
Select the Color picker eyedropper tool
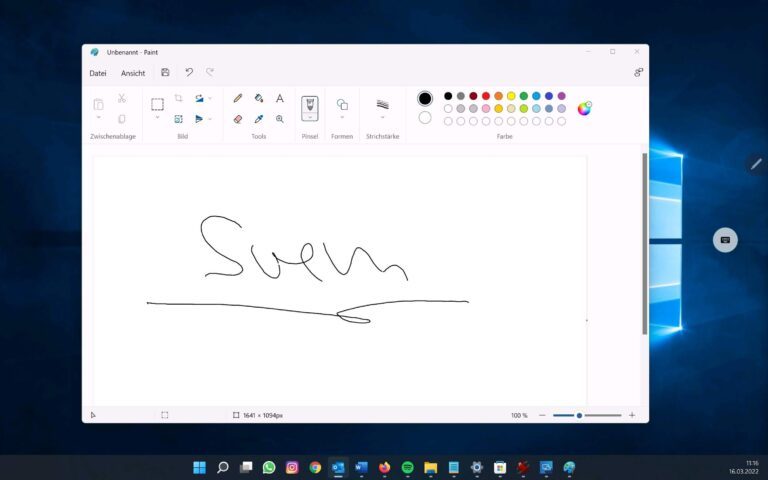click(259, 119)
